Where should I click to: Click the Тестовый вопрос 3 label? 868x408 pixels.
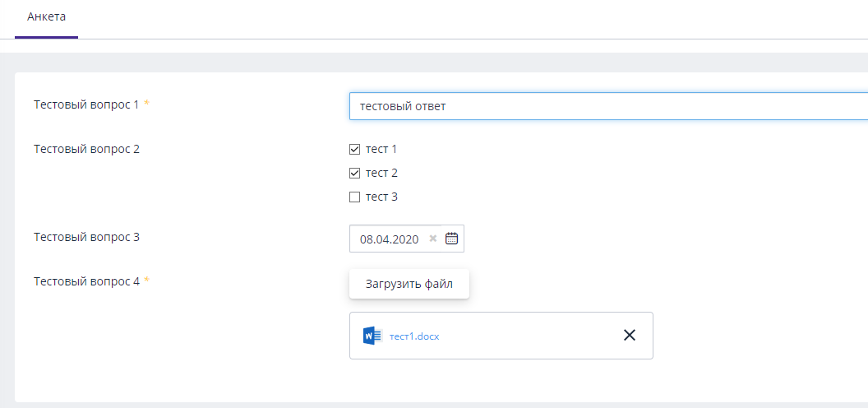coord(86,237)
